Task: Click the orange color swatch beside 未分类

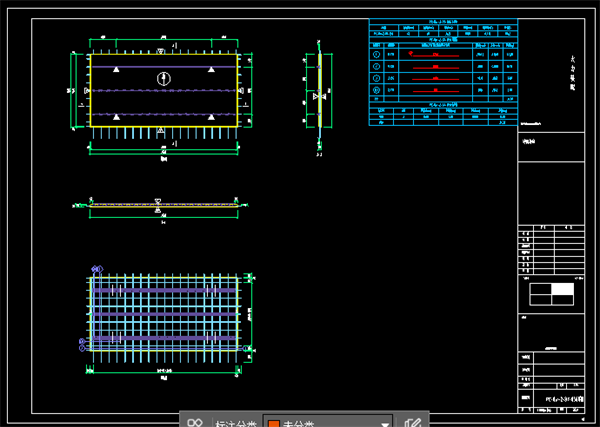Action: tap(274, 424)
